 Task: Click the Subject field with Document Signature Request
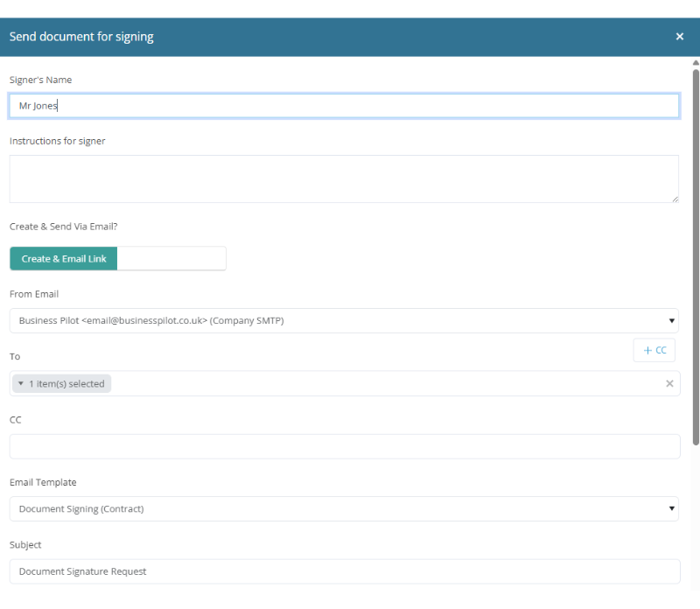(345, 571)
